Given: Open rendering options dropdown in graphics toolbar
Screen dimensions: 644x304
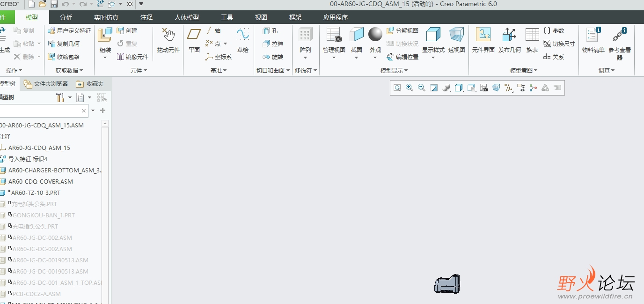Looking at the screenshot, I should pos(446,88).
